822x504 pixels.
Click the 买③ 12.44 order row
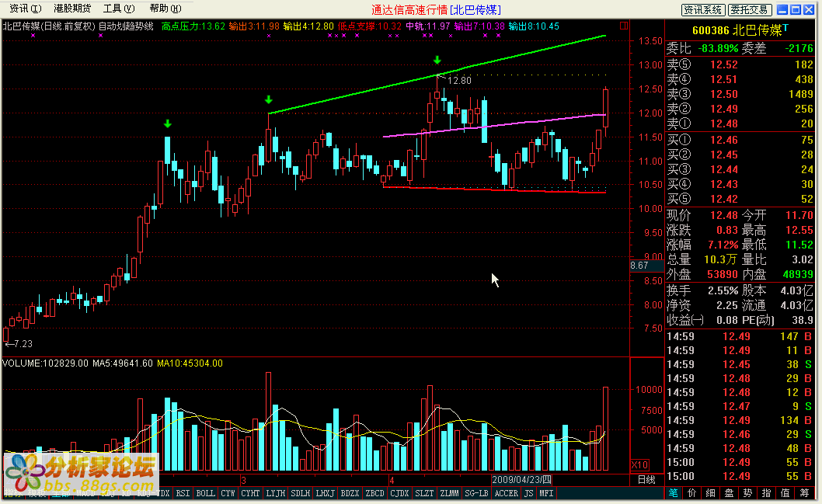click(739, 169)
